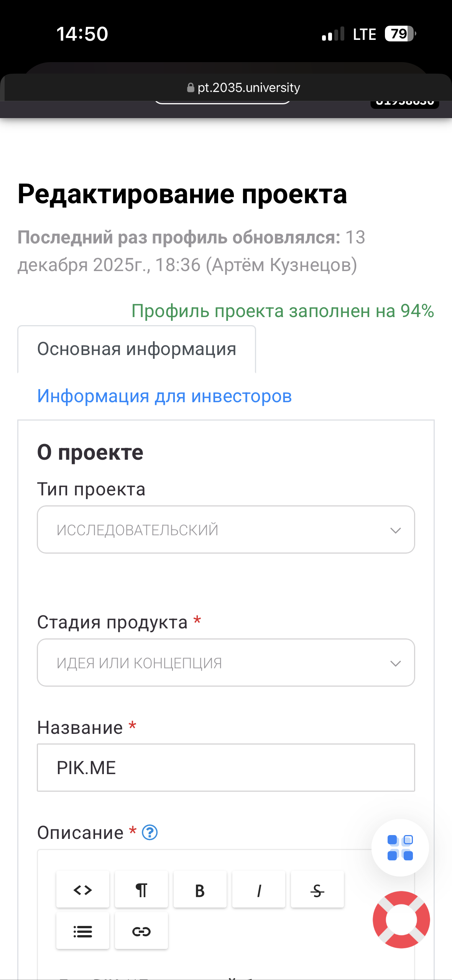
Task: Apply bold formatting in description editor
Action: click(200, 890)
